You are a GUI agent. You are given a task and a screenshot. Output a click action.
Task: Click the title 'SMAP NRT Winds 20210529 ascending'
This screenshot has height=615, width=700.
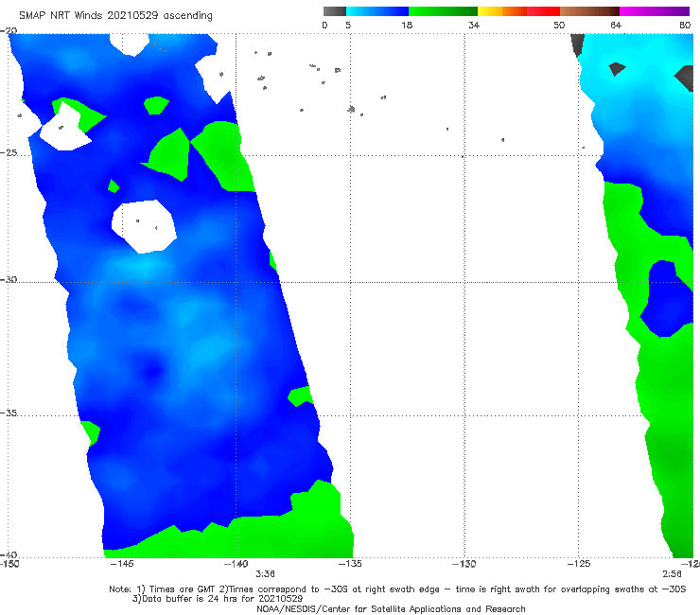point(115,16)
